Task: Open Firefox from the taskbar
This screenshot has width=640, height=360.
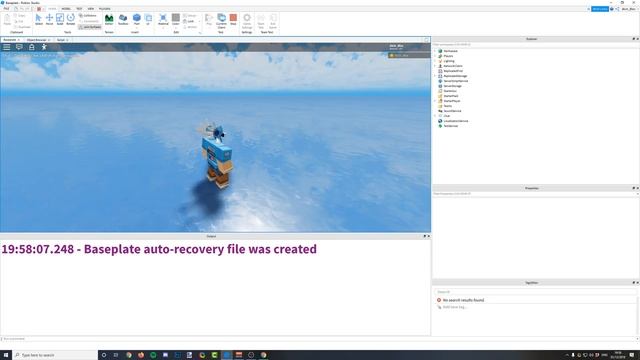Action: (141, 355)
